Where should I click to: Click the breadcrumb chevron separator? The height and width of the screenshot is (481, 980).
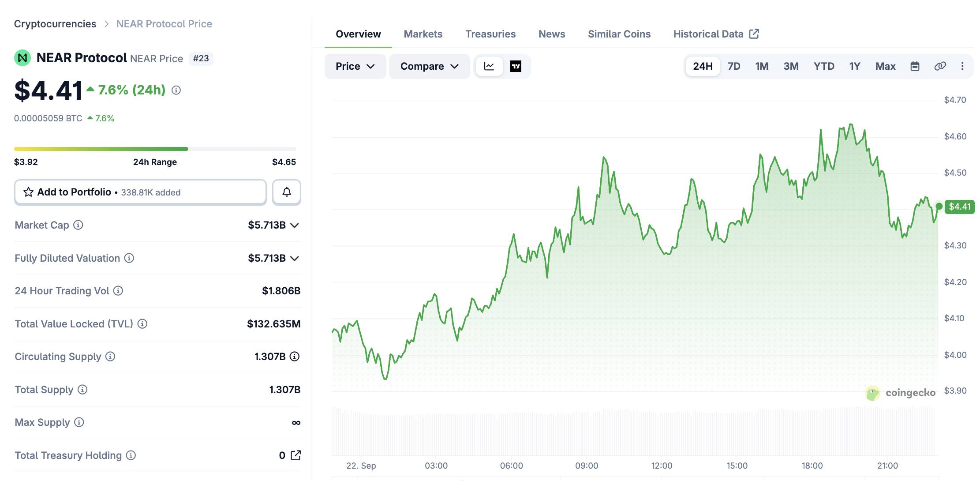(106, 24)
